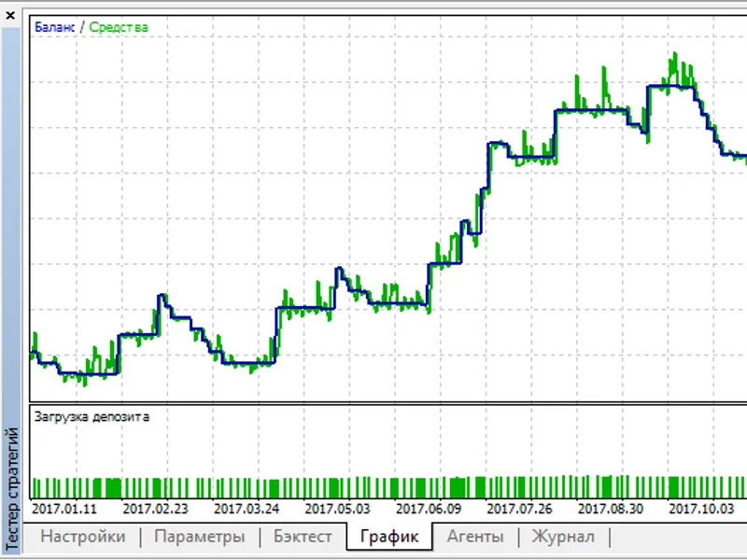Click the vertical Тестер стратегий title
The image size is (747, 560).
pyautogui.click(x=11, y=489)
